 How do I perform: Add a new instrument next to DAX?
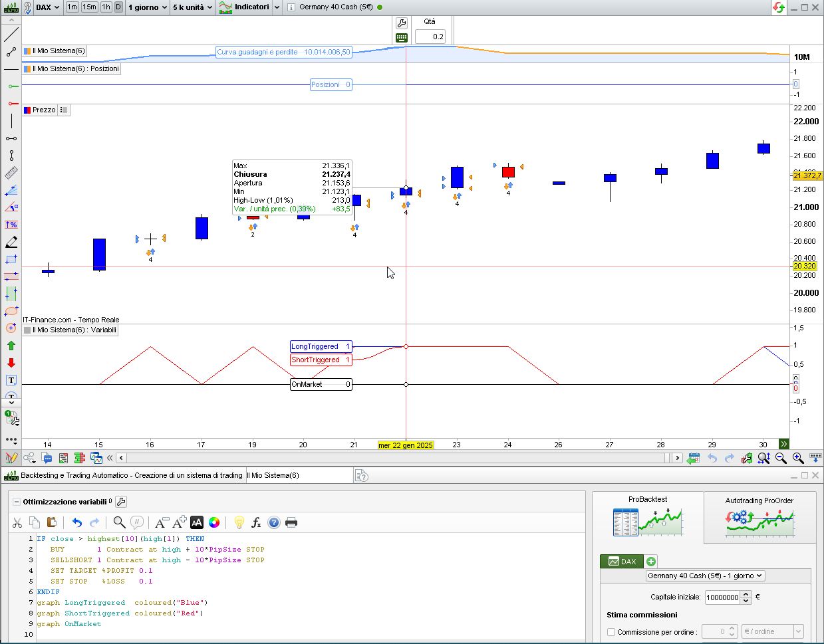click(651, 562)
